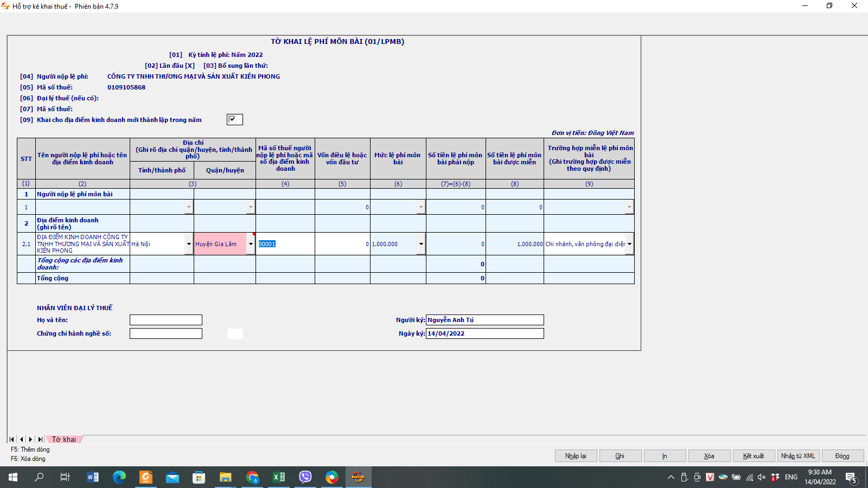Click the next sheet arrow
Screen dimensions: 868x488
(x=31, y=439)
